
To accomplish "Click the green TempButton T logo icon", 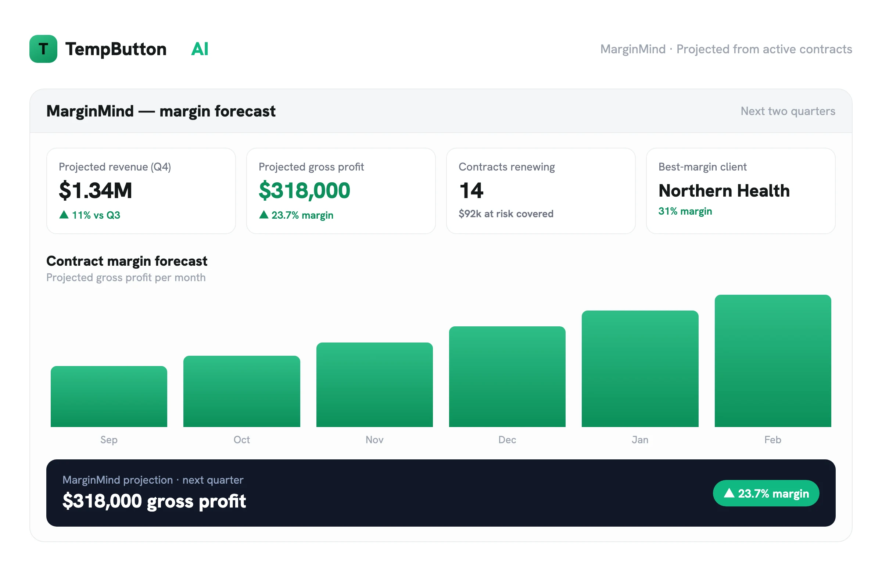I will (43, 49).
